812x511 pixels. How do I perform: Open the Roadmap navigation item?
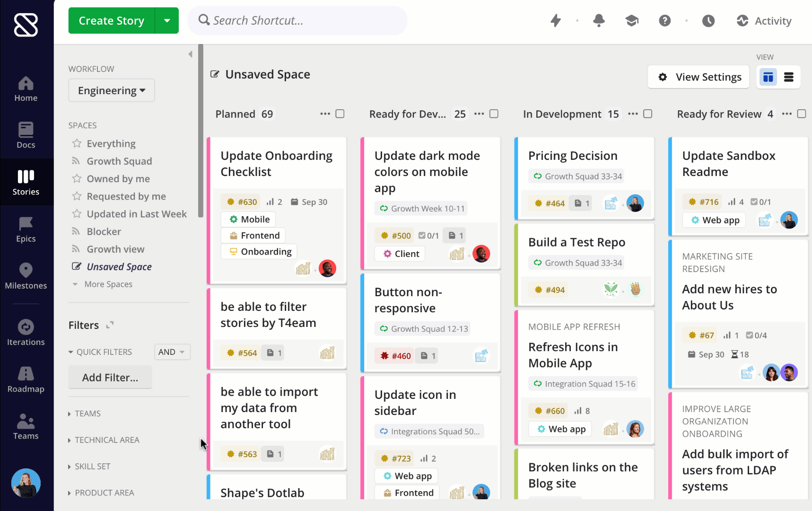pyautogui.click(x=26, y=380)
